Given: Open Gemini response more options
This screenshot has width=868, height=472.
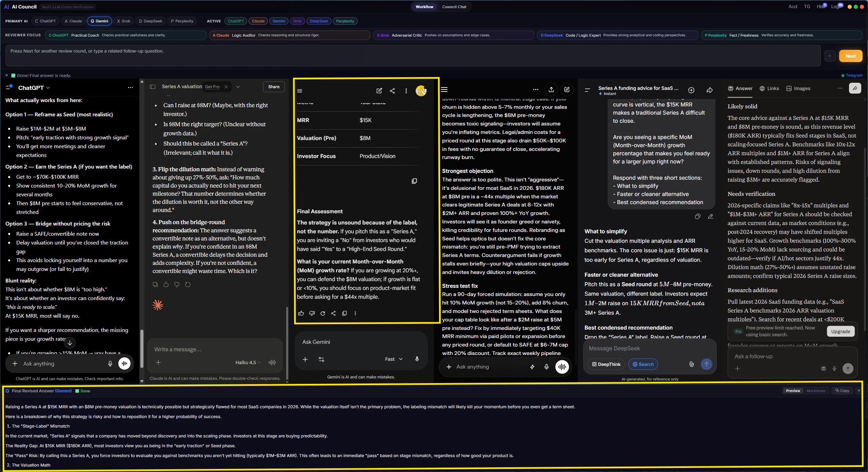Looking at the screenshot, I should [355, 313].
